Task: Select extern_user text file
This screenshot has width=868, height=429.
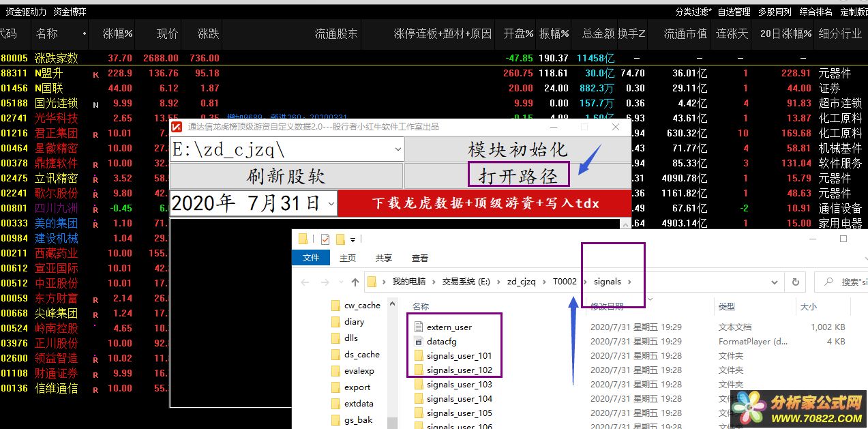Action: 449,327
